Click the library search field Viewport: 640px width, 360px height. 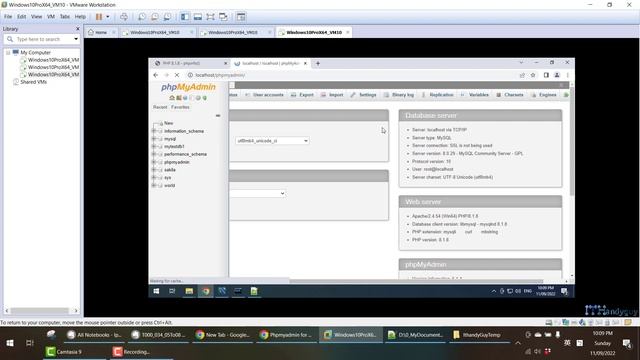pos(42,39)
